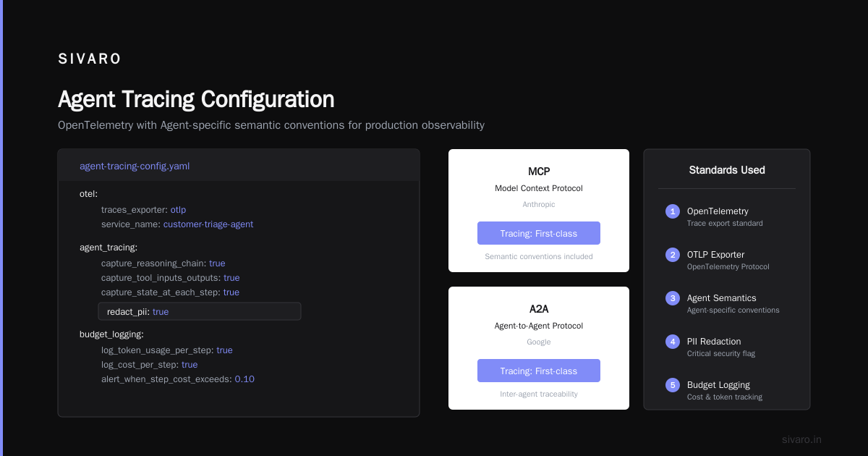Click the A2A Tracing: First-class button
The width and height of the screenshot is (868, 456).
click(539, 371)
